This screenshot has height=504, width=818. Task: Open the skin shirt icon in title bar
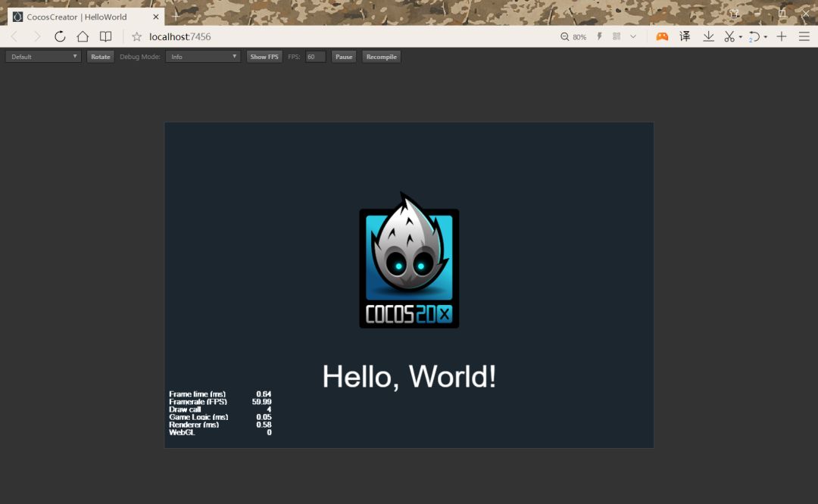coord(734,14)
